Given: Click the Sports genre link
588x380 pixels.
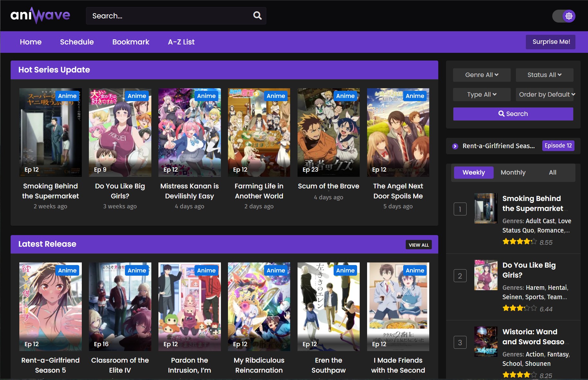Looking at the screenshot, I should coord(535,297).
